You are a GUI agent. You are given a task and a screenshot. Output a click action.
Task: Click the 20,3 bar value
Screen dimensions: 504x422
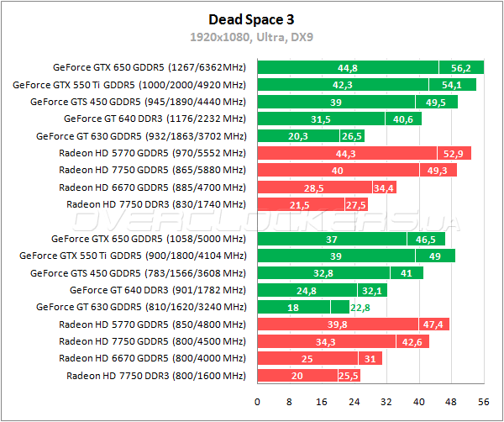[297, 136]
